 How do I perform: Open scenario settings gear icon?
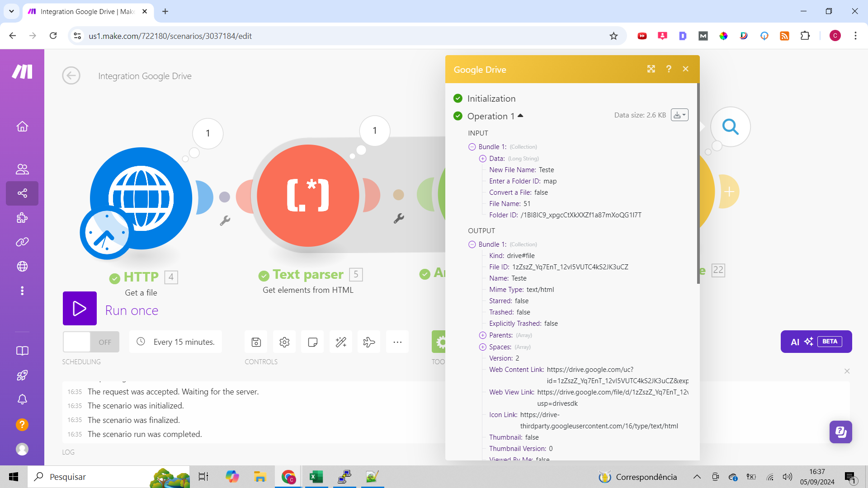(x=284, y=342)
